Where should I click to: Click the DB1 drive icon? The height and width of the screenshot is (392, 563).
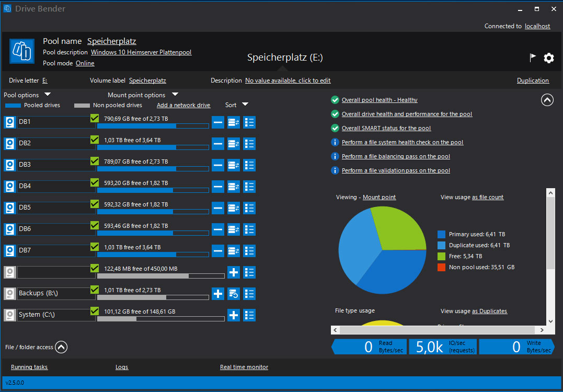pos(10,122)
